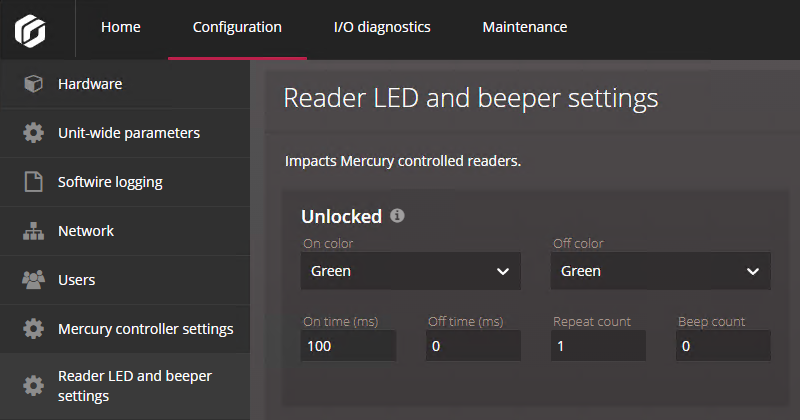Click the Mercury controller settings gear icon

33,329
